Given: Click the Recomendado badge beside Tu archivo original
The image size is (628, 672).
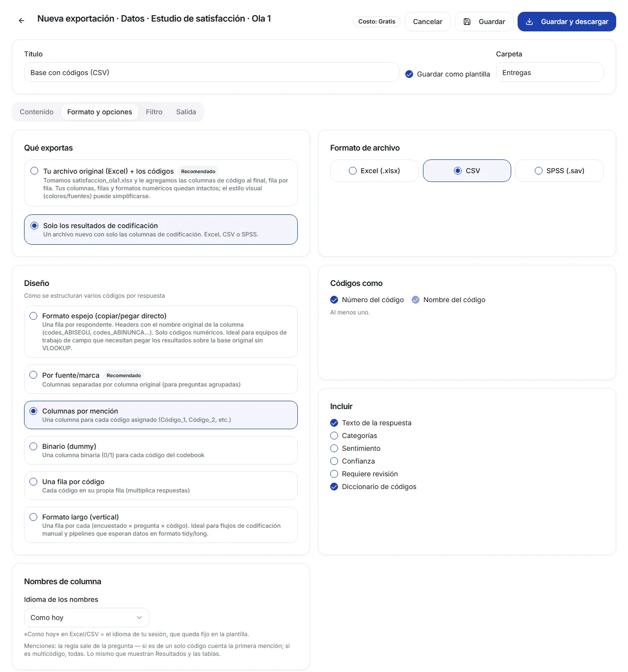Looking at the screenshot, I should [198, 172].
